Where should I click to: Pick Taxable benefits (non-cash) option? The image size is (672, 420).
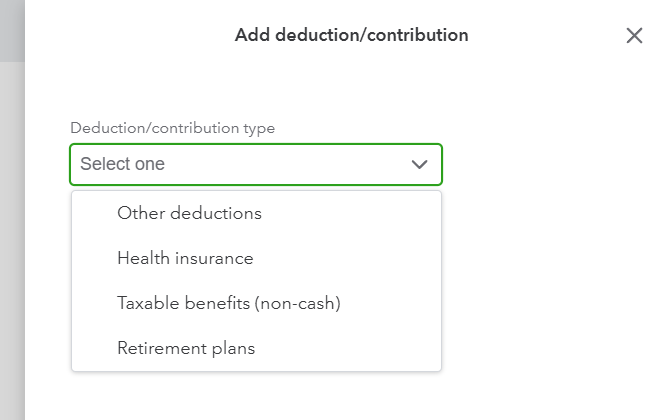(229, 303)
